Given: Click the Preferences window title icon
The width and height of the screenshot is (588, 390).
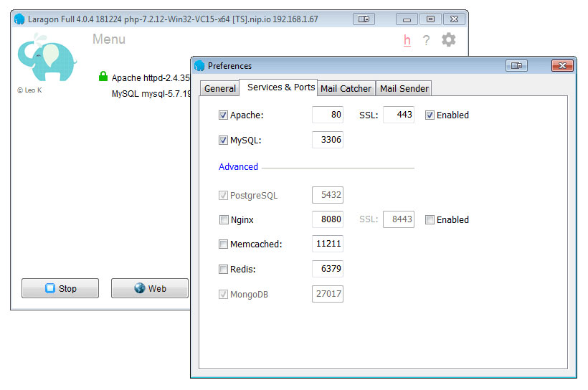Looking at the screenshot, I should pyautogui.click(x=199, y=66).
